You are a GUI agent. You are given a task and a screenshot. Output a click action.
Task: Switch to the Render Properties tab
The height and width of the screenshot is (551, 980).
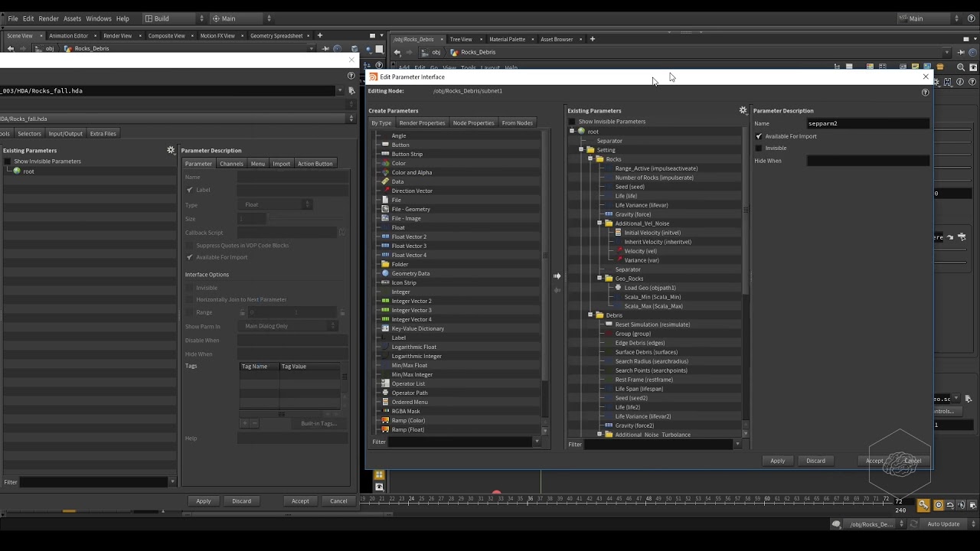(422, 123)
